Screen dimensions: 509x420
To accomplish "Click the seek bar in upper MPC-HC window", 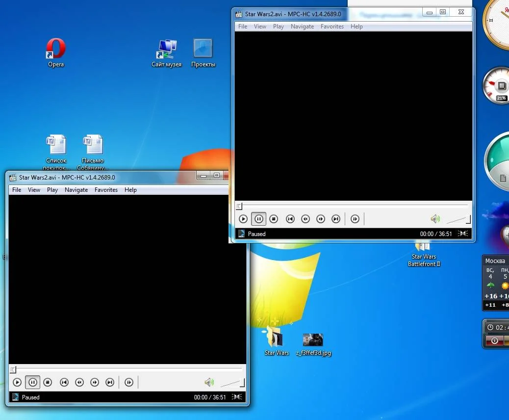I will click(353, 206).
